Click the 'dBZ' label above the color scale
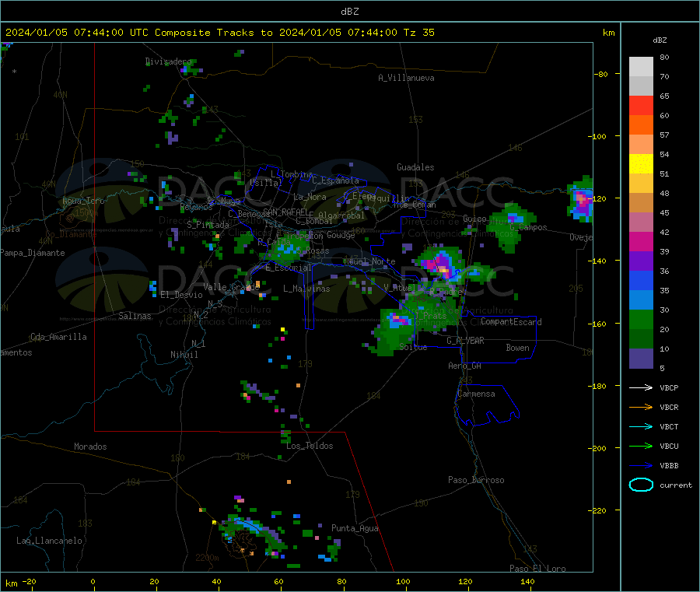Viewport: 700px width, 592px height. pyautogui.click(x=660, y=40)
